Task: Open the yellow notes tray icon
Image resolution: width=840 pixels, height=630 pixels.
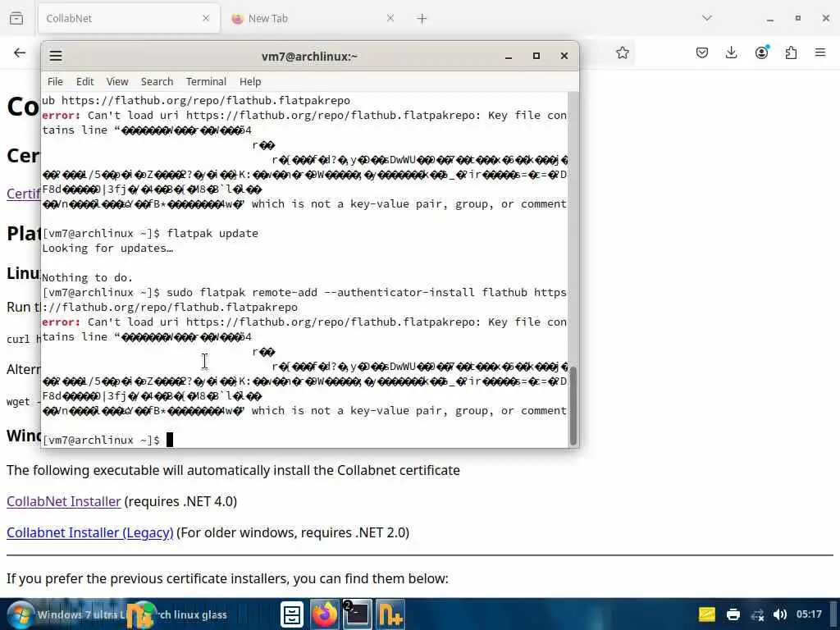Action: [707, 614]
